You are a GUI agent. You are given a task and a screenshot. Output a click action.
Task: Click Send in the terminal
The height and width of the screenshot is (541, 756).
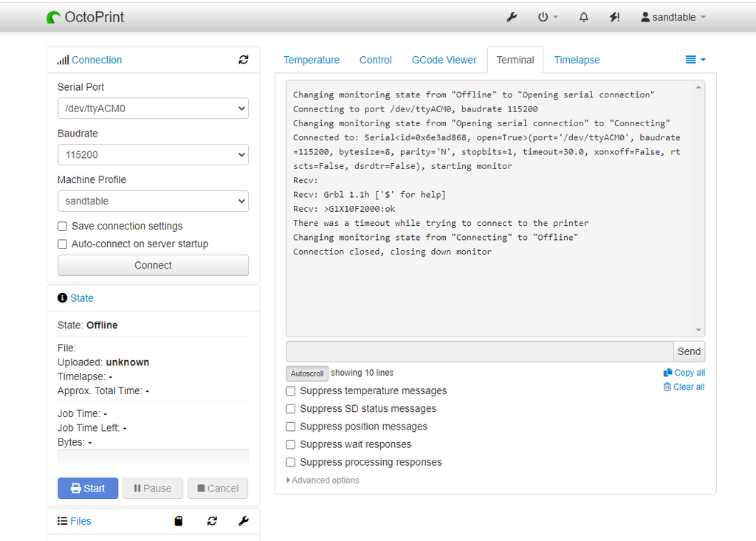coord(689,351)
